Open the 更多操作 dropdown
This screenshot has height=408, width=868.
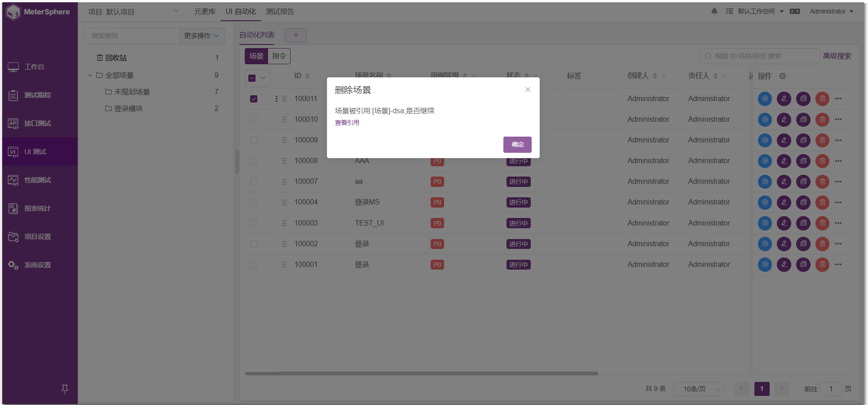coord(201,35)
